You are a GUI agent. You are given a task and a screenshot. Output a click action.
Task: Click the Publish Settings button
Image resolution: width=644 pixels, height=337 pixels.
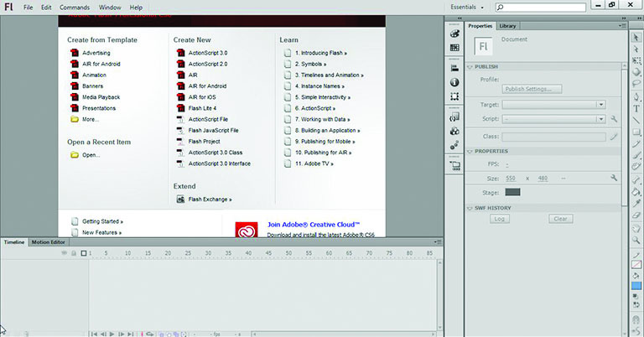(532, 89)
